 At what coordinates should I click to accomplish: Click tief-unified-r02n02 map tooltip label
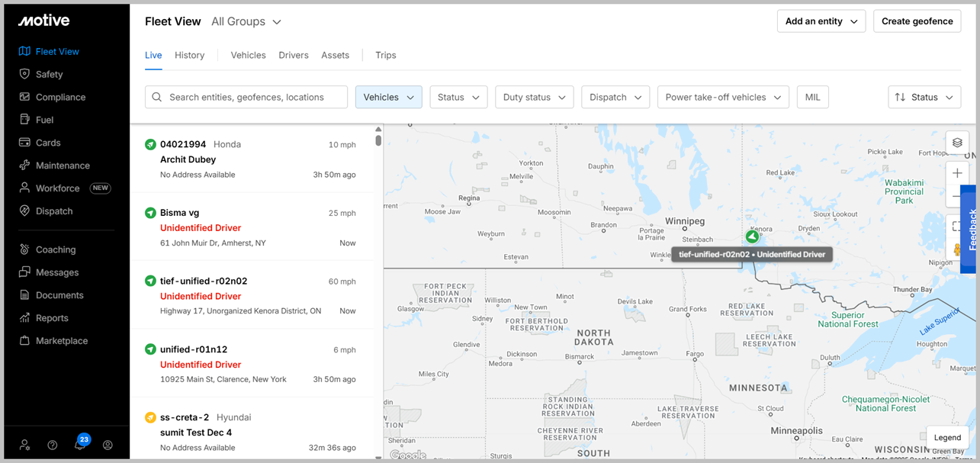click(752, 254)
